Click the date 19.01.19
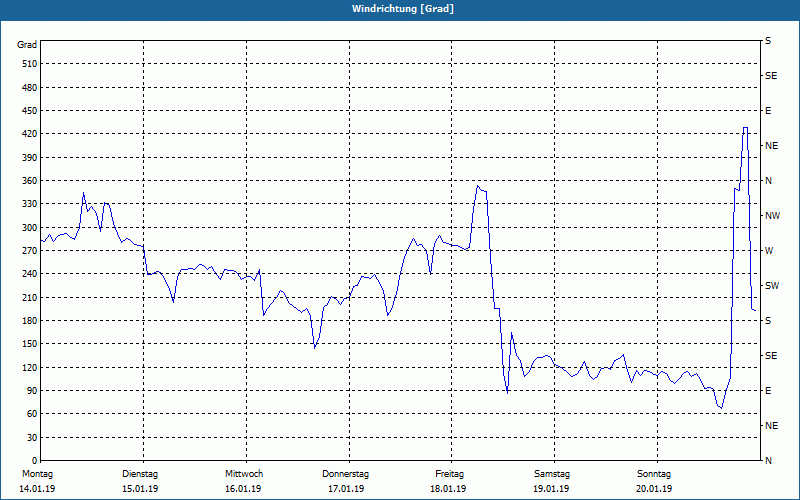 pos(551,489)
